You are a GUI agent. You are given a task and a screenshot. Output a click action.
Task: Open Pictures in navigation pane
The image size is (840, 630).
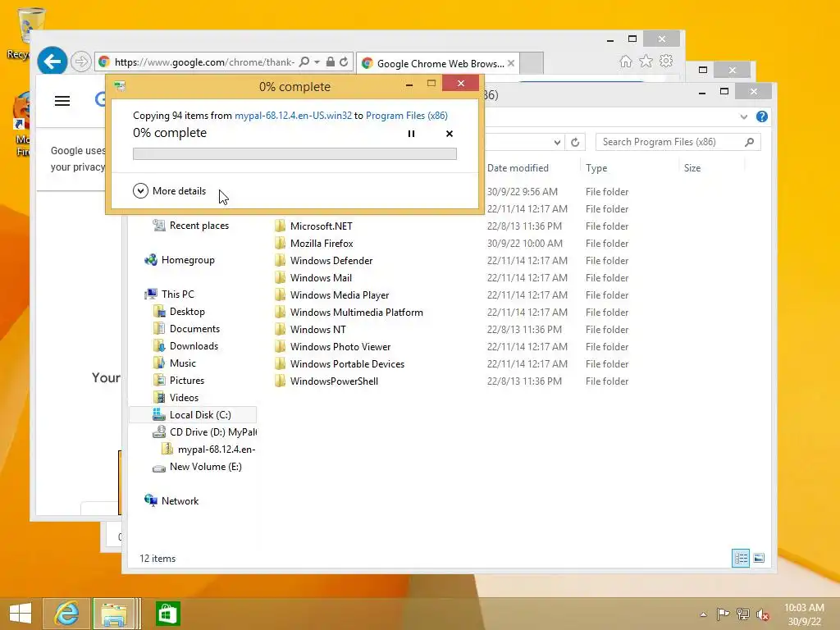178,381
